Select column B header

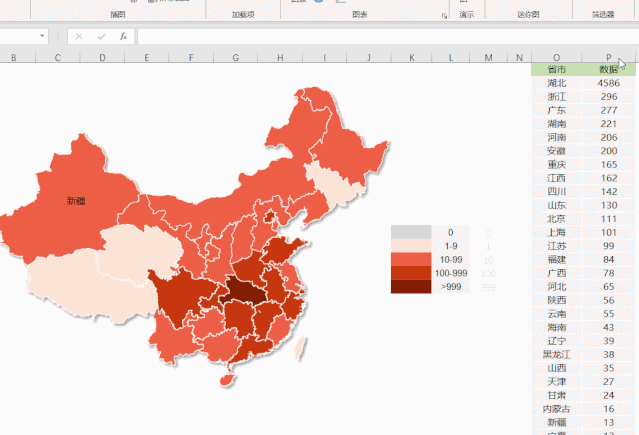pos(14,57)
